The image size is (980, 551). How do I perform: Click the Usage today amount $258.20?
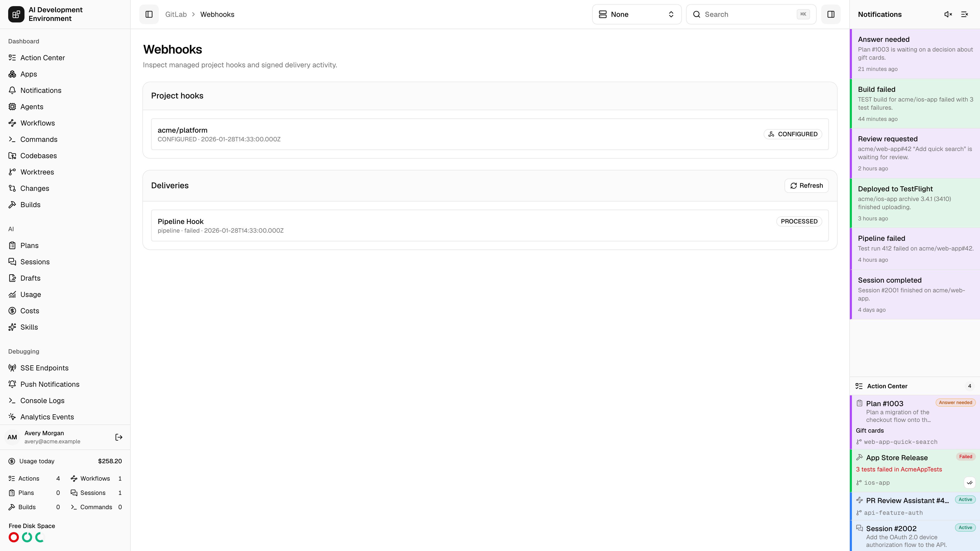tap(110, 461)
